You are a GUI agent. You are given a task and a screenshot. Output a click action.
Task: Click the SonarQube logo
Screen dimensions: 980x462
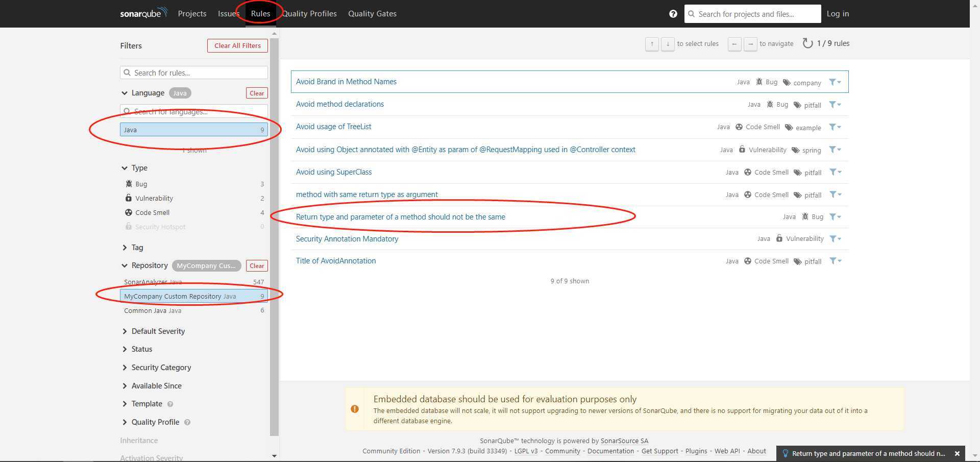click(143, 13)
